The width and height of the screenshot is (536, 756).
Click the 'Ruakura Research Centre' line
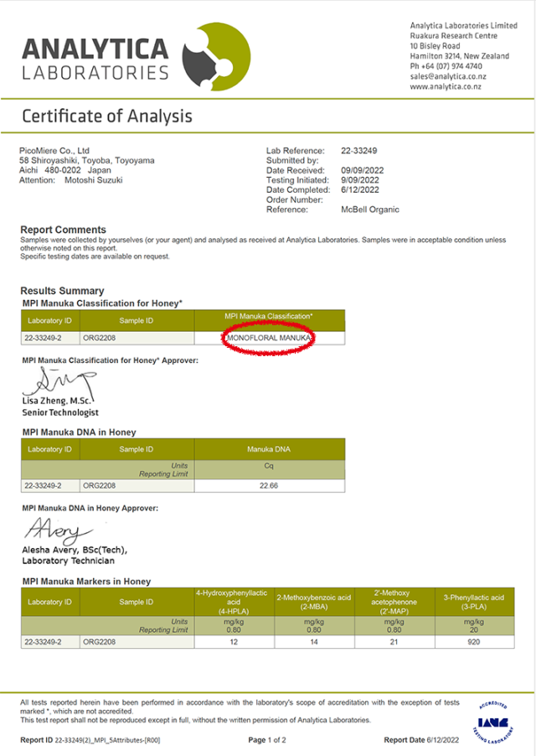pos(454,36)
